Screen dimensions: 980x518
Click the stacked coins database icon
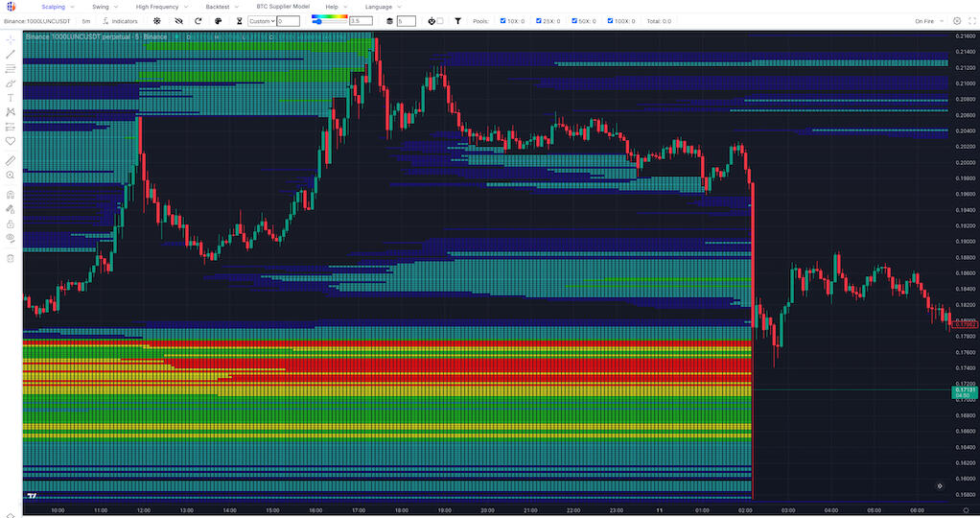click(389, 21)
